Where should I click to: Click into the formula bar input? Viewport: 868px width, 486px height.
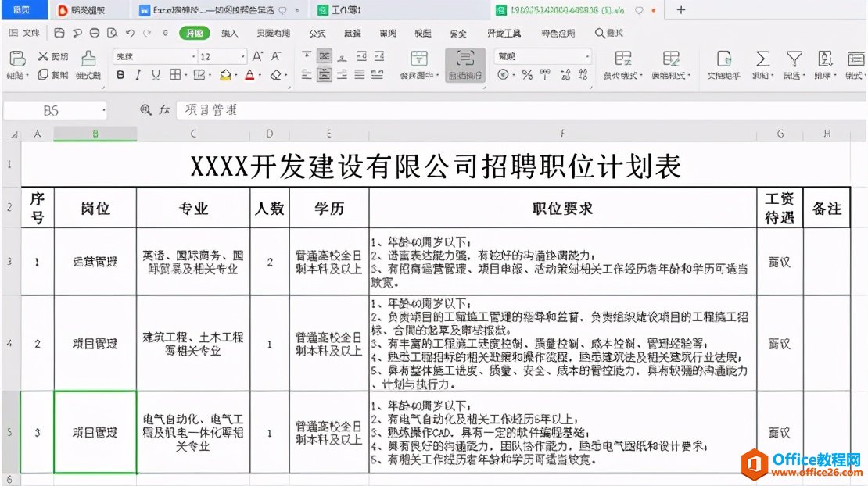[520, 110]
